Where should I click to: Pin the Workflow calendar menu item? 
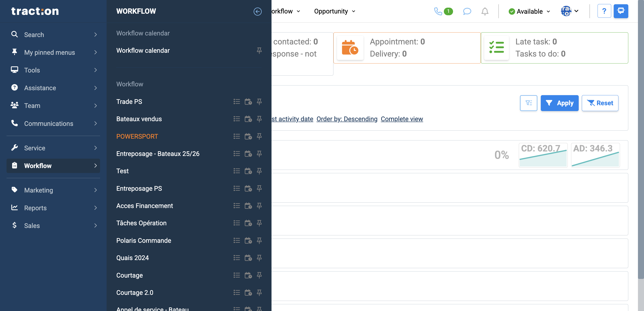[x=259, y=50]
